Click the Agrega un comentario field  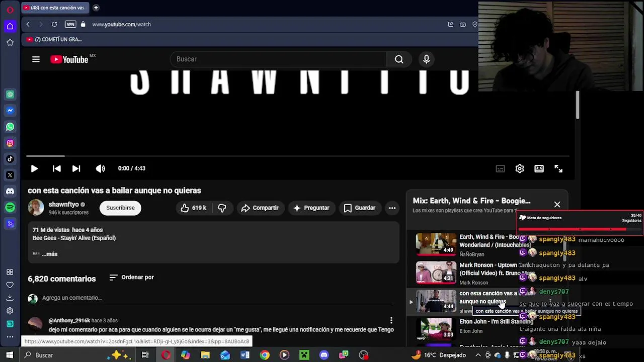[x=217, y=298]
